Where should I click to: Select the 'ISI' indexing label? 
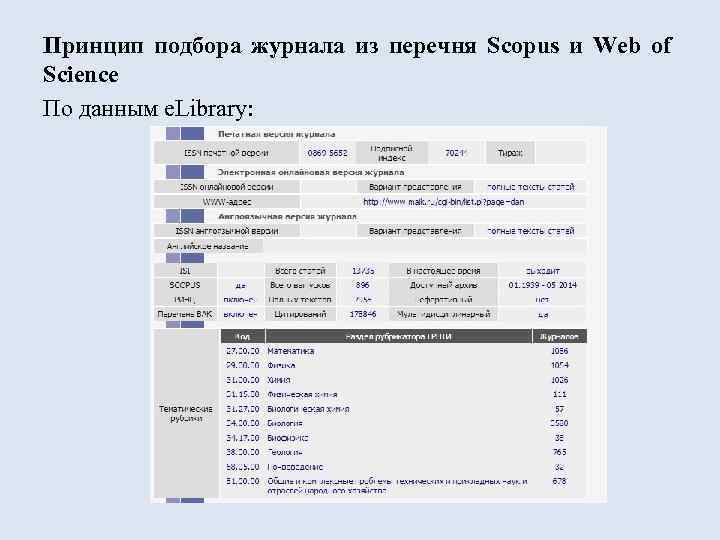click(x=185, y=271)
